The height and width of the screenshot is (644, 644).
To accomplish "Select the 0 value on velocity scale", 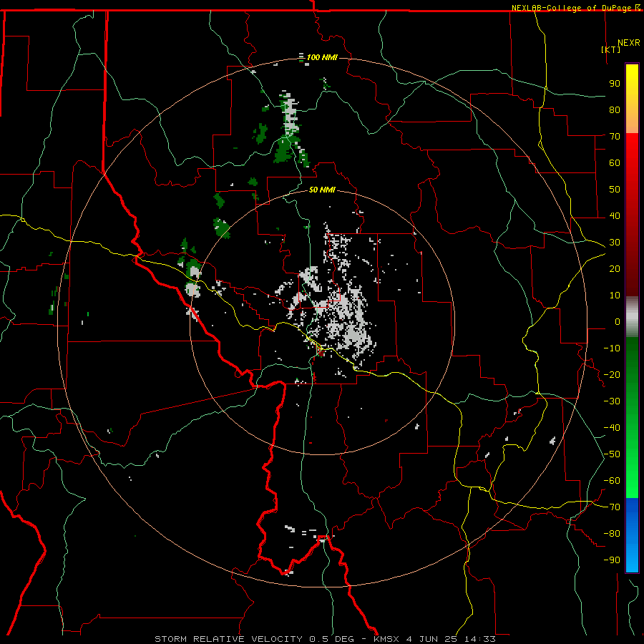I will pos(618,321).
